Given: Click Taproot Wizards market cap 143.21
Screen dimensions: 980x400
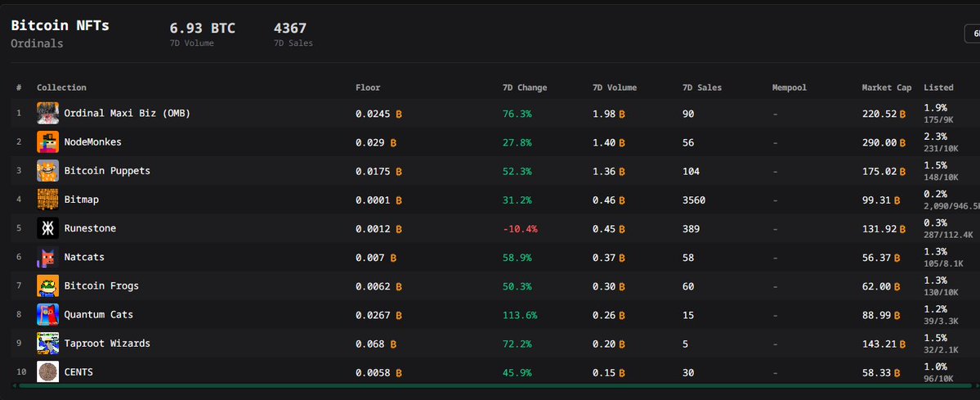Looking at the screenshot, I should [x=879, y=344].
